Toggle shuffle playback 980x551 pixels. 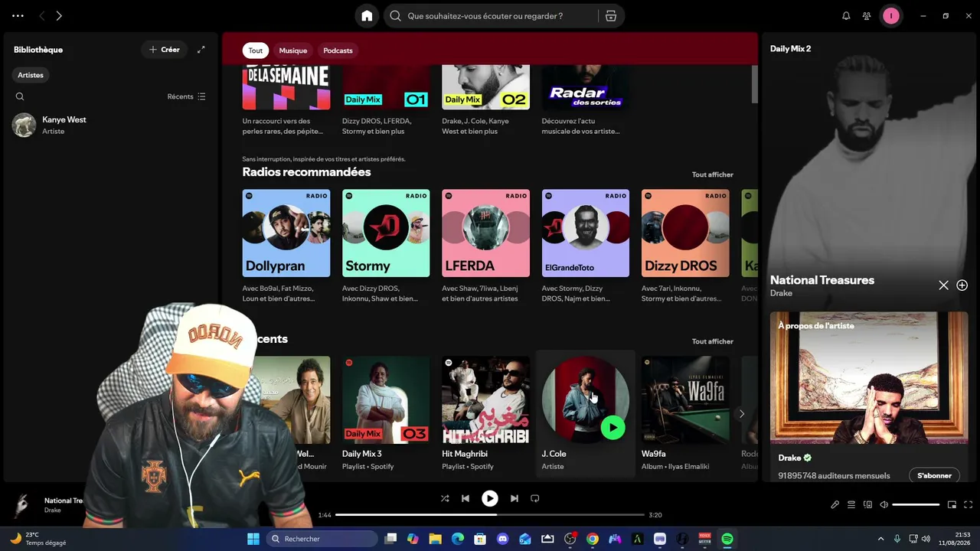point(445,498)
